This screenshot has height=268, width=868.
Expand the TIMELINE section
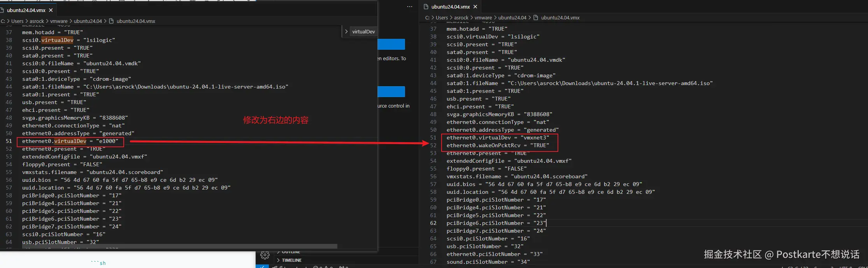click(291, 260)
